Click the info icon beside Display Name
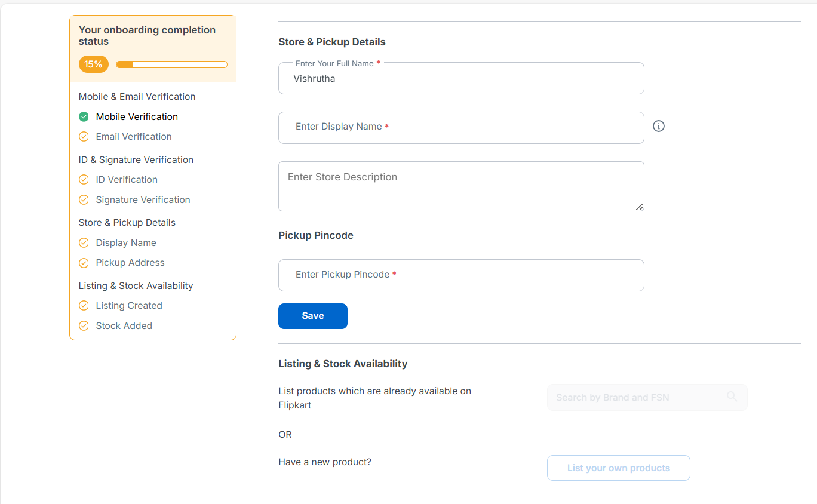Image resolution: width=817 pixels, height=504 pixels. coord(659,126)
